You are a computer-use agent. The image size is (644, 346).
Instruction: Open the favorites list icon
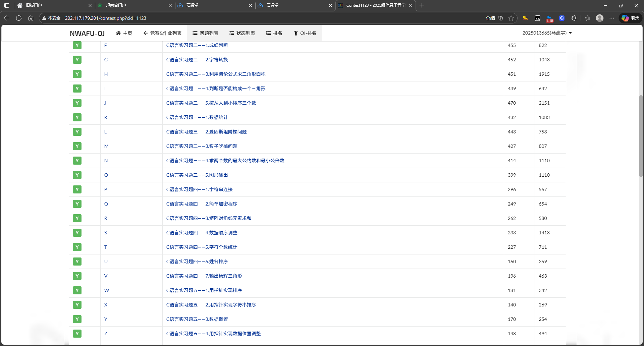(588, 18)
